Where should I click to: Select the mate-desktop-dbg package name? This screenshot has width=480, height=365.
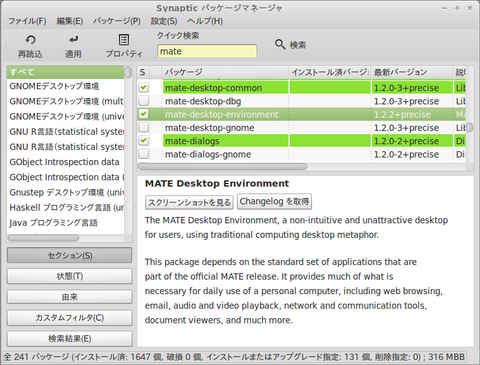pos(203,101)
